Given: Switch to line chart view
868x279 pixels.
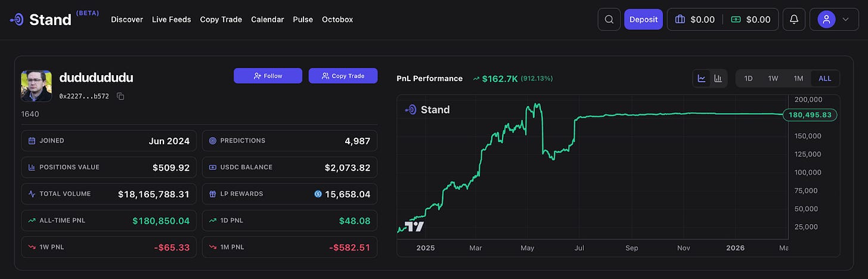Looking at the screenshot, I should click(x=702, y=78).
